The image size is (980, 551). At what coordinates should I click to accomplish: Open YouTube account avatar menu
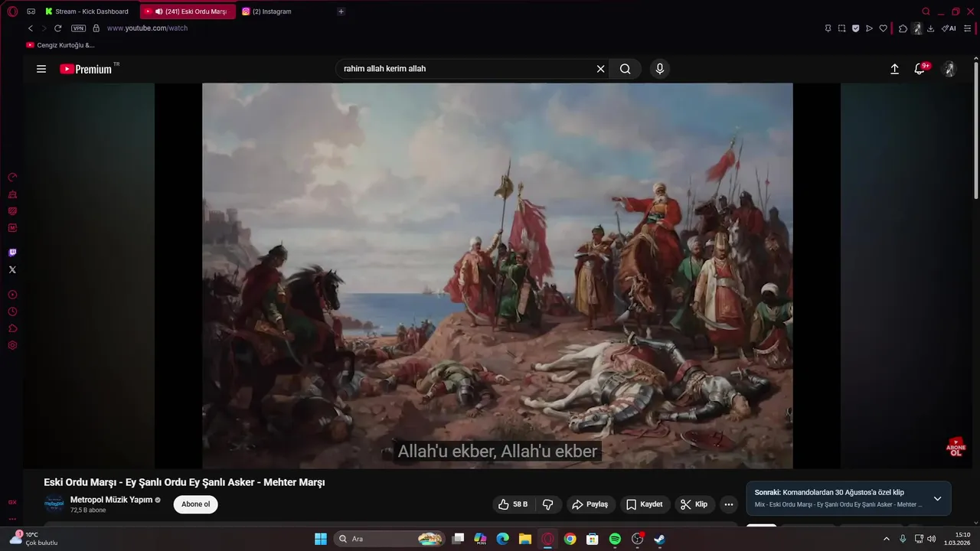pyautogui.click(x=949, y=69)
